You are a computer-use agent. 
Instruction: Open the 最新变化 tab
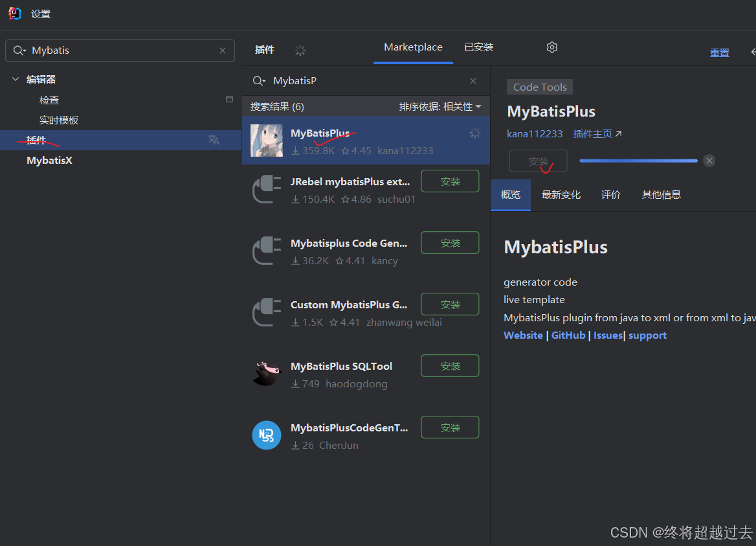click(561, 195)
